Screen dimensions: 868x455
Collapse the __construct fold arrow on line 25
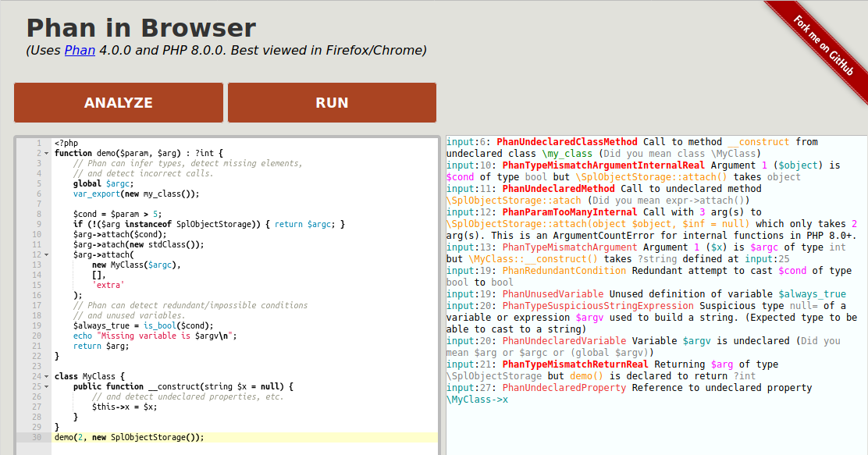(45, 386)
